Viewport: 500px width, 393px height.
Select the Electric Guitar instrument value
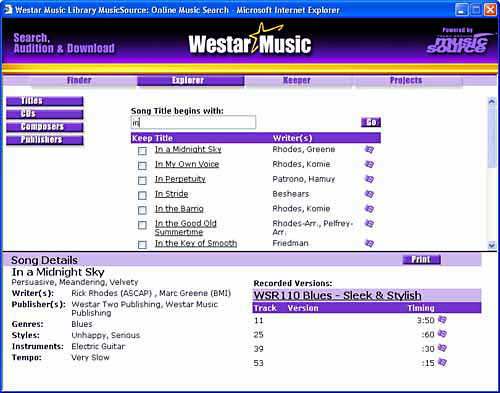[x=98, y=346]
